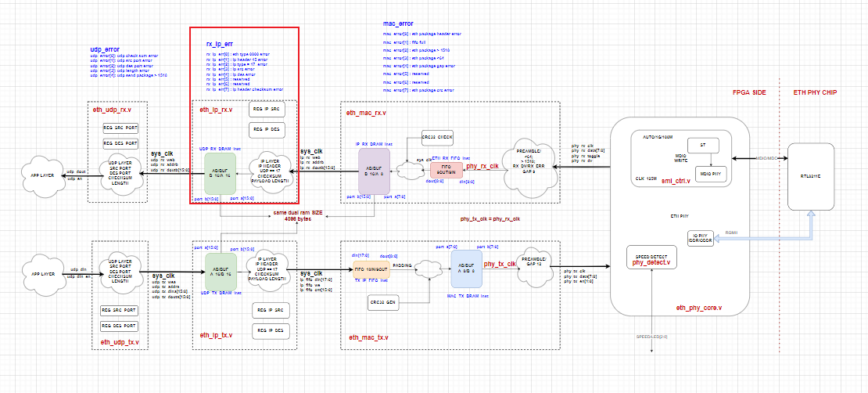
Task: Click REG IP SRC box in eth_ip_rx.v
Action: [267, 110]
